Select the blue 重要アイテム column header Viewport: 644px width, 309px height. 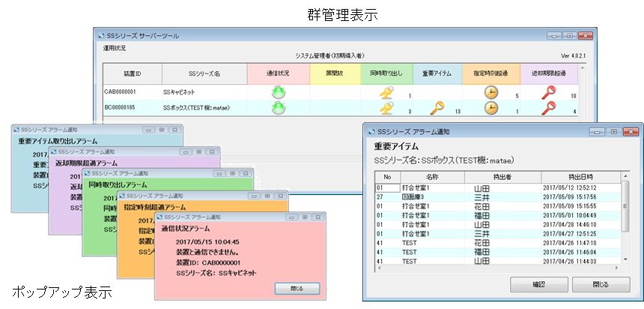pos(437,74)
